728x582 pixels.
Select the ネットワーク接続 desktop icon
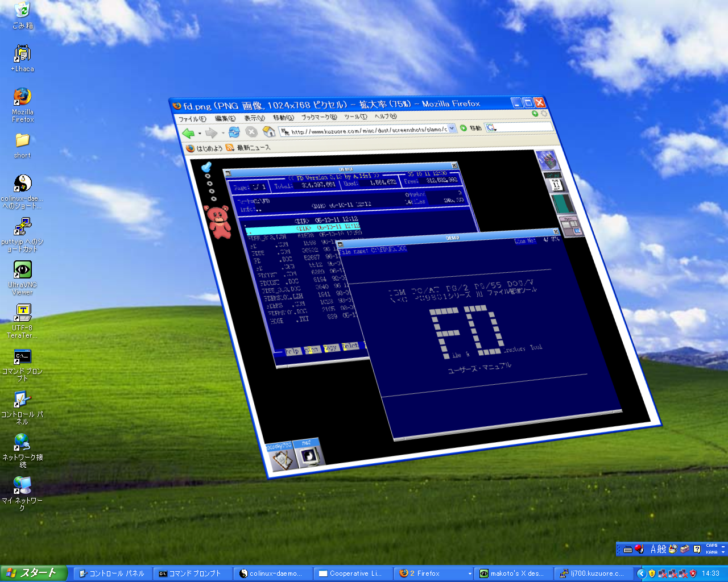(22, 451)
